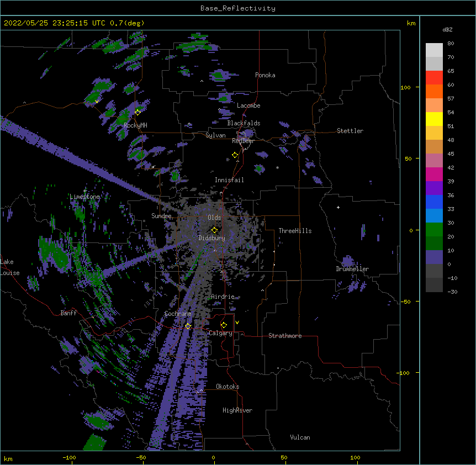Select the bright yellow 51-54 dBZ swatch

pos(434,119)
